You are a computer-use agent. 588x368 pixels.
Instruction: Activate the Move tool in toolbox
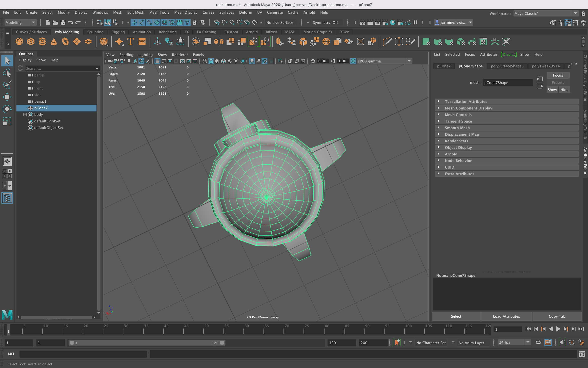pyautogui.click(x=7, y=97)
